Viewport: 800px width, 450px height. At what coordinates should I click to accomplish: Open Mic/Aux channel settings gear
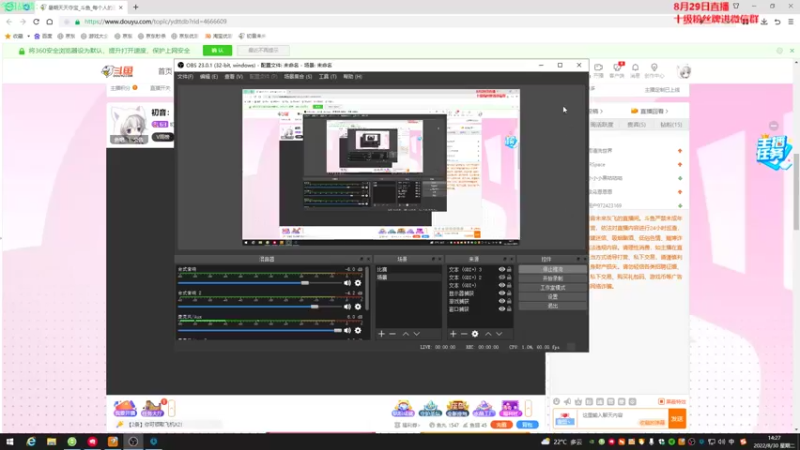click(x=358, y=330)
